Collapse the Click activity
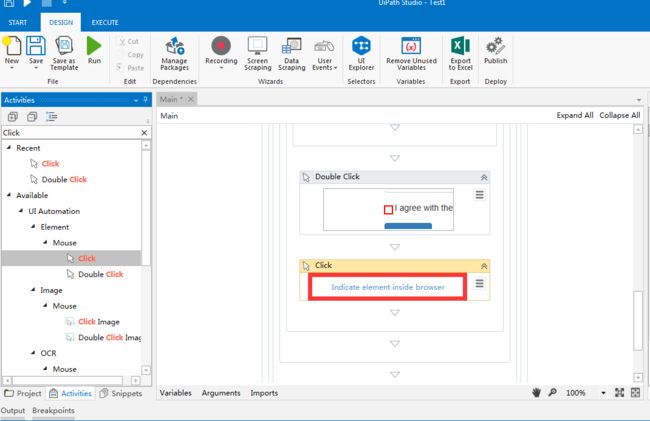 coord(483,266)
